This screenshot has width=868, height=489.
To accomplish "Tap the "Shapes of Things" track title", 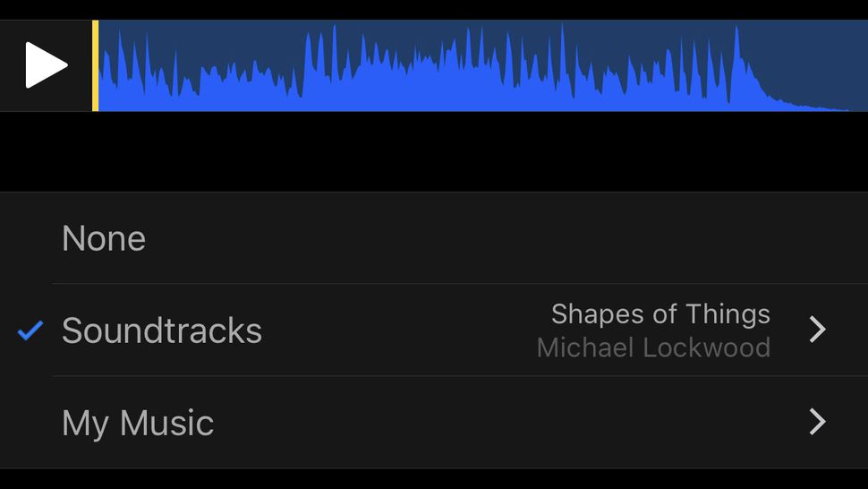I will click(x=660, y=314).
